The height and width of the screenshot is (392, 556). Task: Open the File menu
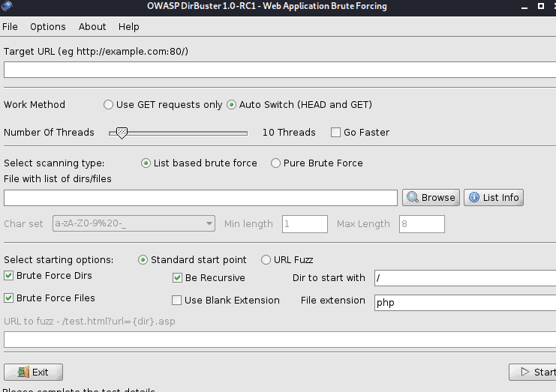point(10,27)
